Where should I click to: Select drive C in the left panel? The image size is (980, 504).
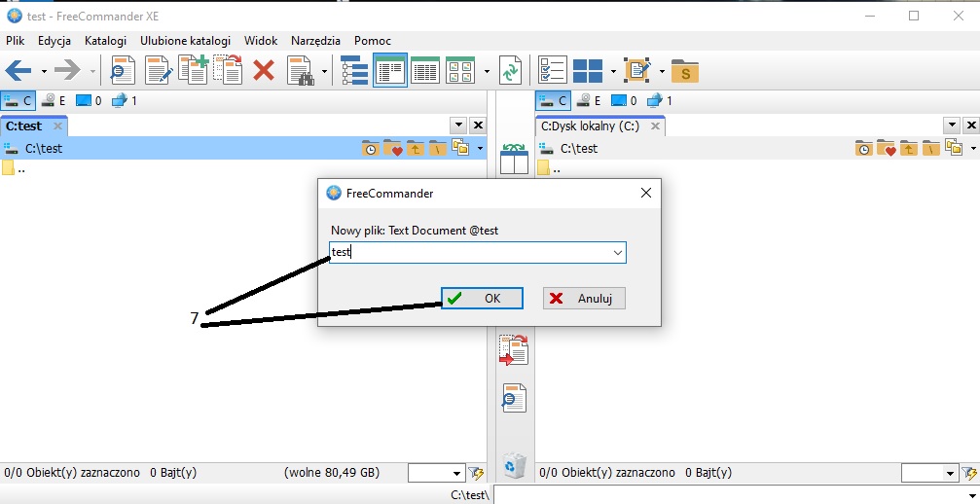coord(18,100)
